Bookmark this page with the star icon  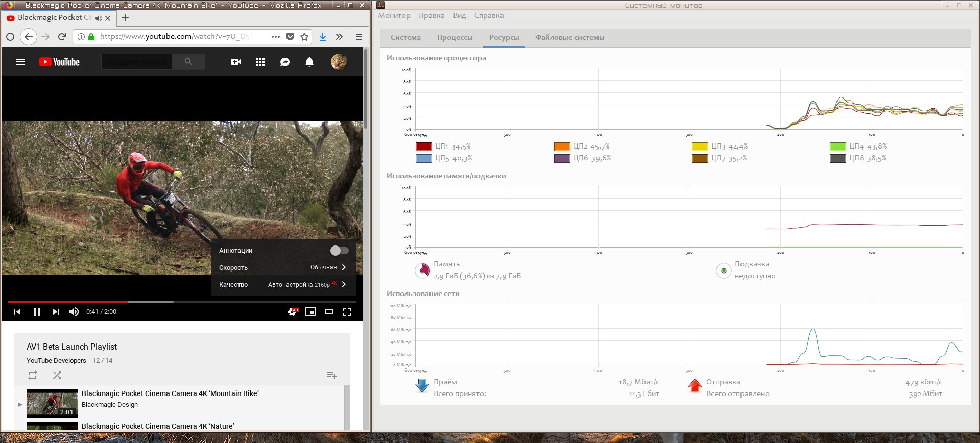[304, 37]
